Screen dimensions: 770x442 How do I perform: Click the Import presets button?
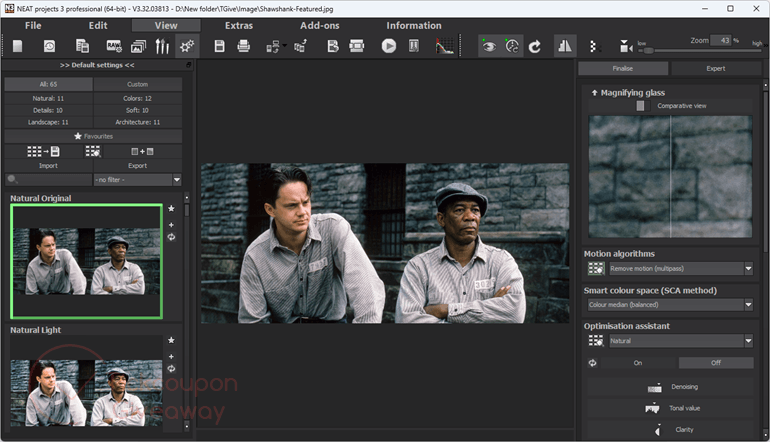(x=48, y=166)
